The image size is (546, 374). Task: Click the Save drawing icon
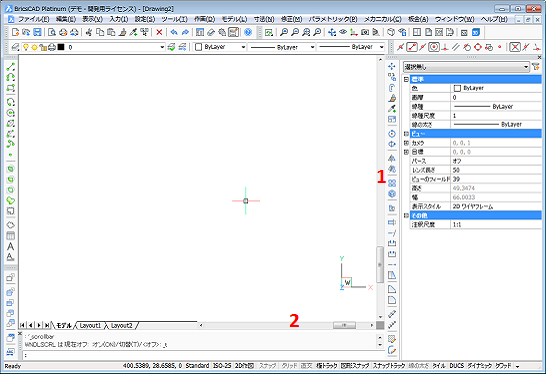pos(37,32)
